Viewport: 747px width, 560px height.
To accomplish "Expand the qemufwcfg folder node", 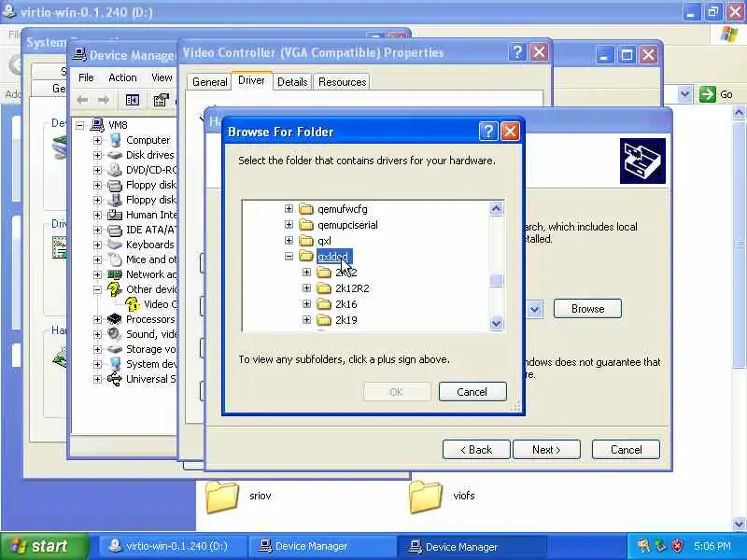I will (x=289, y=208).
